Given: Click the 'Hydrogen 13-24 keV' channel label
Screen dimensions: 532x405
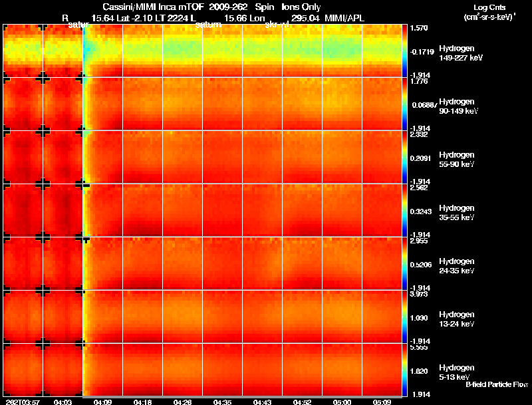Looking at the screenshot, I should 457,319.
